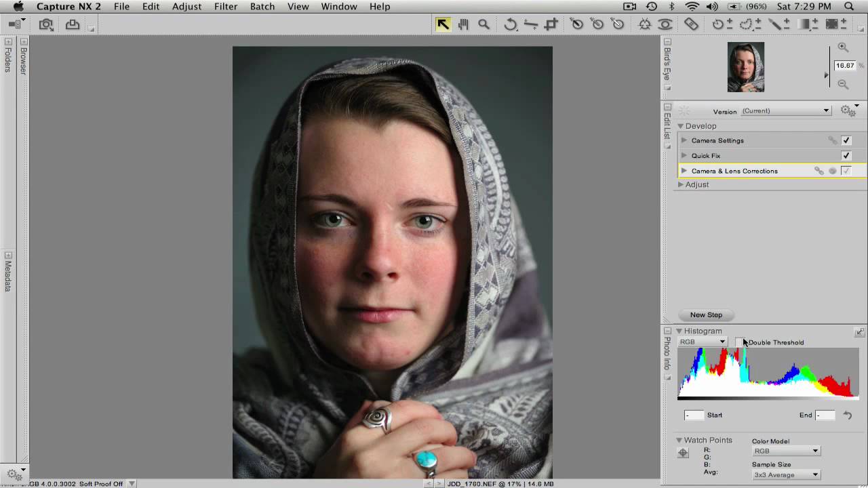
Task: Choose the Neutral Control Point dropper
Action: 597,24
